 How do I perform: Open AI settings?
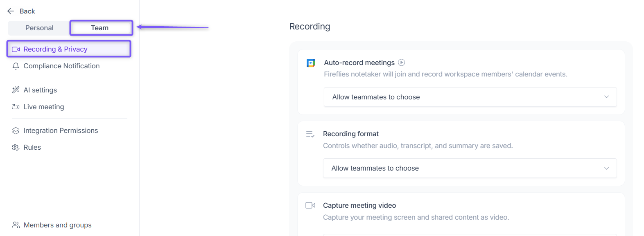[40, 90]
